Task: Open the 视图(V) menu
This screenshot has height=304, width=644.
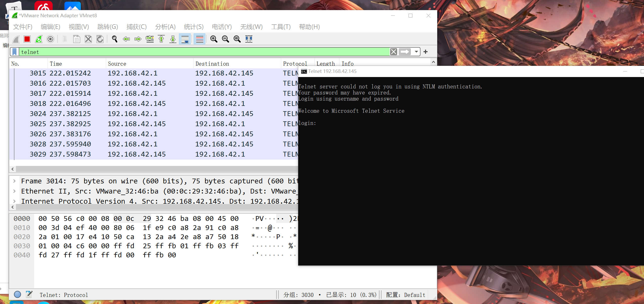Action: point(79,27)
